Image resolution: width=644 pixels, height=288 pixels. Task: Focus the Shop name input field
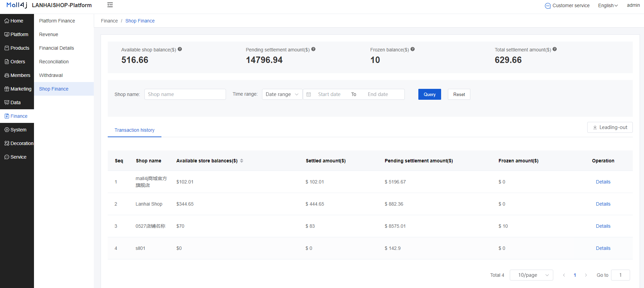185,94
